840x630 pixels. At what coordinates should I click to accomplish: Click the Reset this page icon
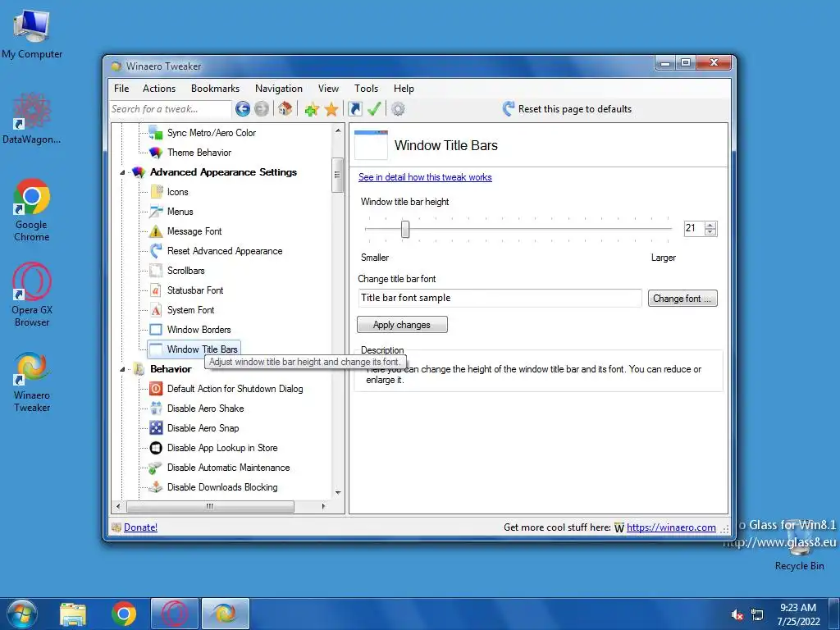click(x=509, y=109)
